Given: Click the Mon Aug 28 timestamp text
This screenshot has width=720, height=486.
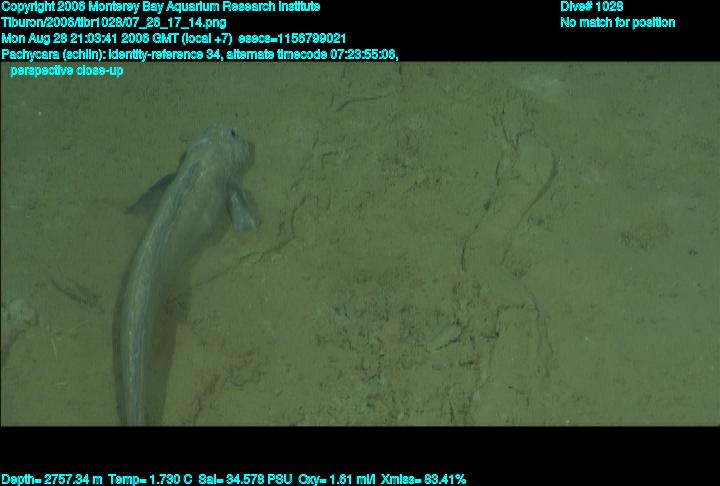Looking at the screenshot, I should point(117,38).
